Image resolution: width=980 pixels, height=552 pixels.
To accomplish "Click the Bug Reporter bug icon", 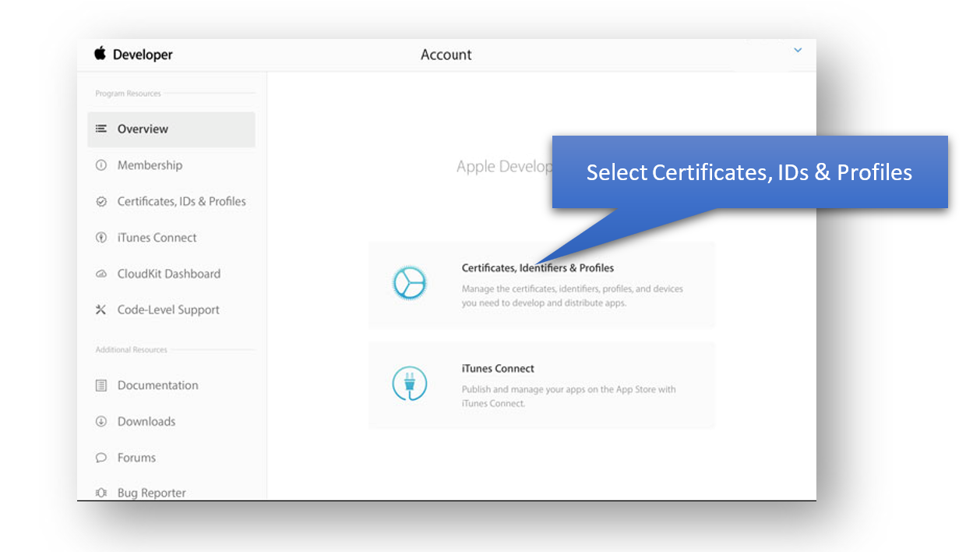I will point(101,493).
